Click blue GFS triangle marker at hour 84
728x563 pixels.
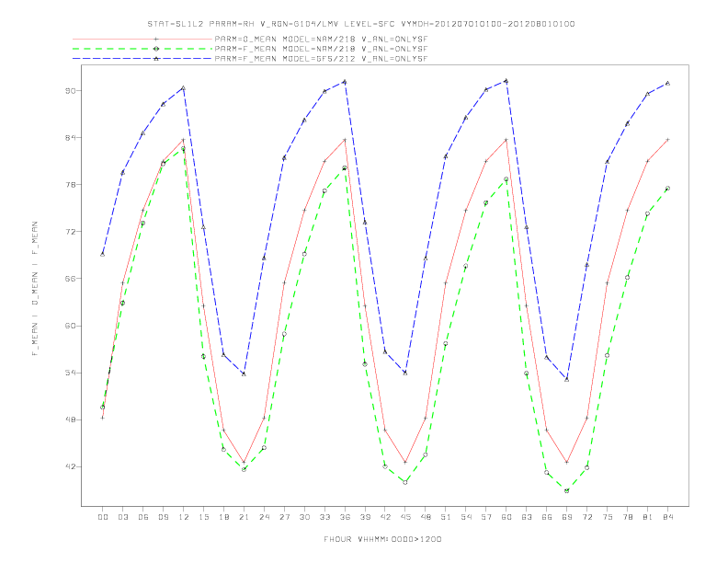[x=667, y=83]
